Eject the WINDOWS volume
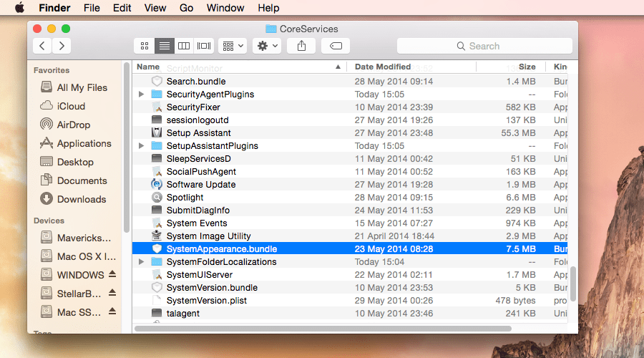644x358 pixels. pyautogui.click(x=112, y=274)
